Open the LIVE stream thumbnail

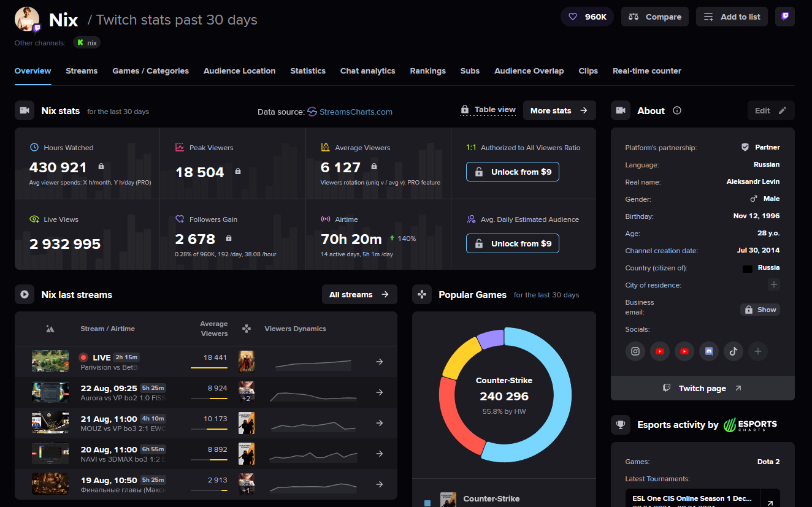50,362
